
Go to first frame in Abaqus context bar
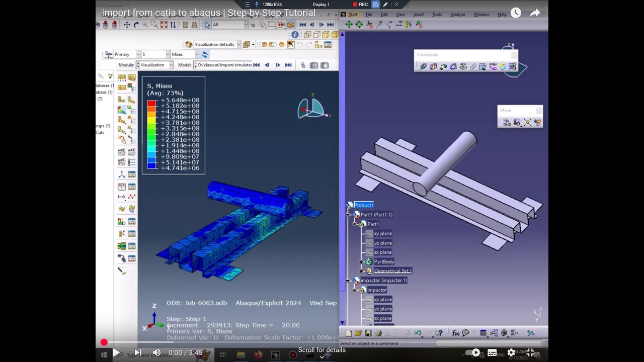(257, 65)
